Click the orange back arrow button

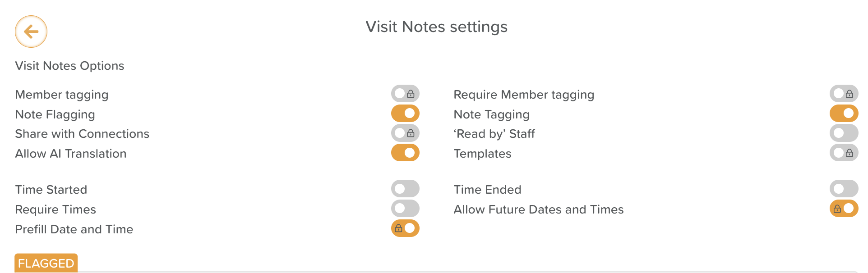[x=31, y=32]
